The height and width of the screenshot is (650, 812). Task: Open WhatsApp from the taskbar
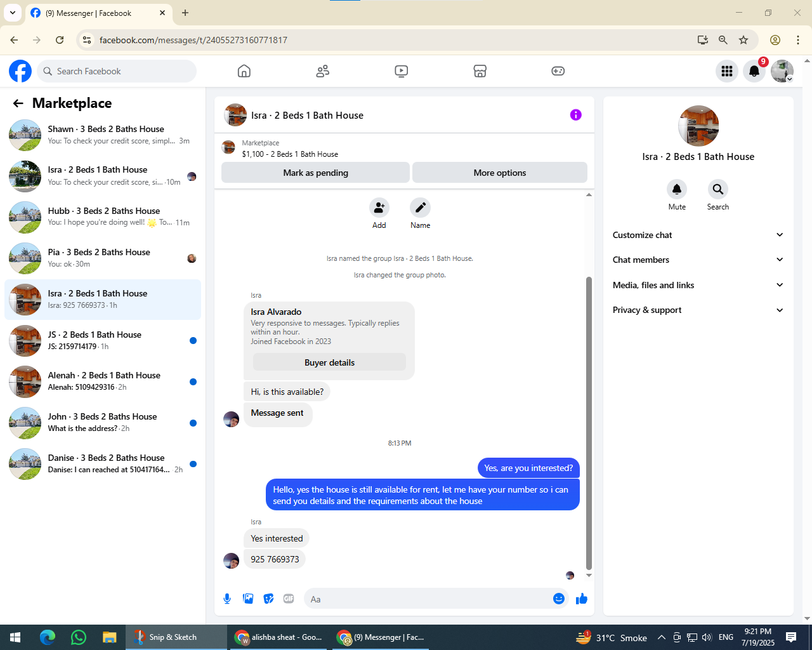[79, 637]
